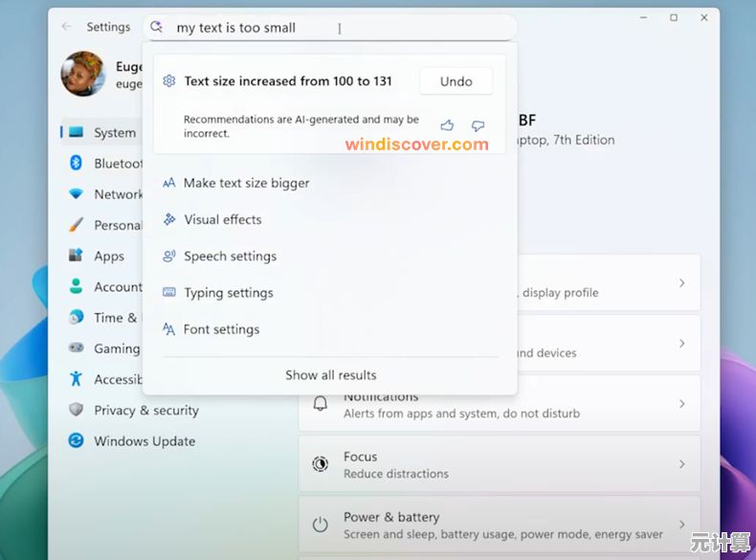Expand the Notifications row chevron
This screenshot has width=756, height=560.
(x=681, y=404)
